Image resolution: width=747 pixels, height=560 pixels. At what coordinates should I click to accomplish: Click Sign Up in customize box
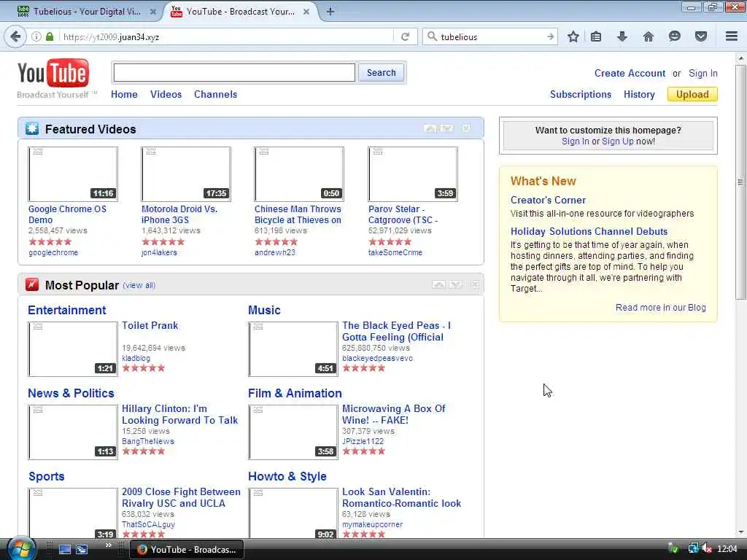617,141
